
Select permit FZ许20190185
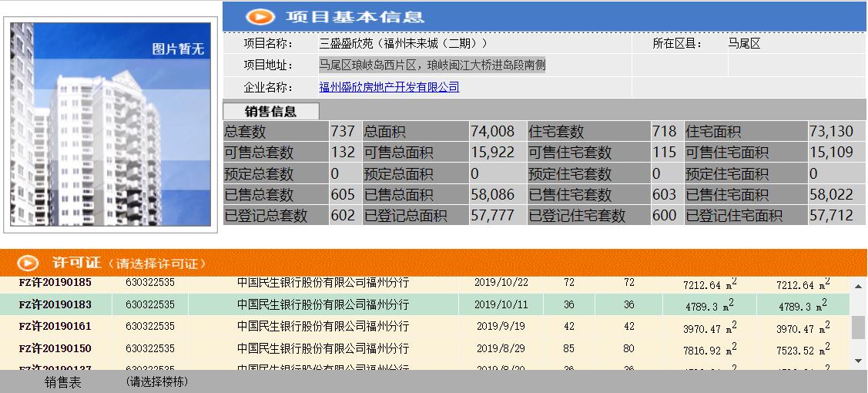pos(55,282)
